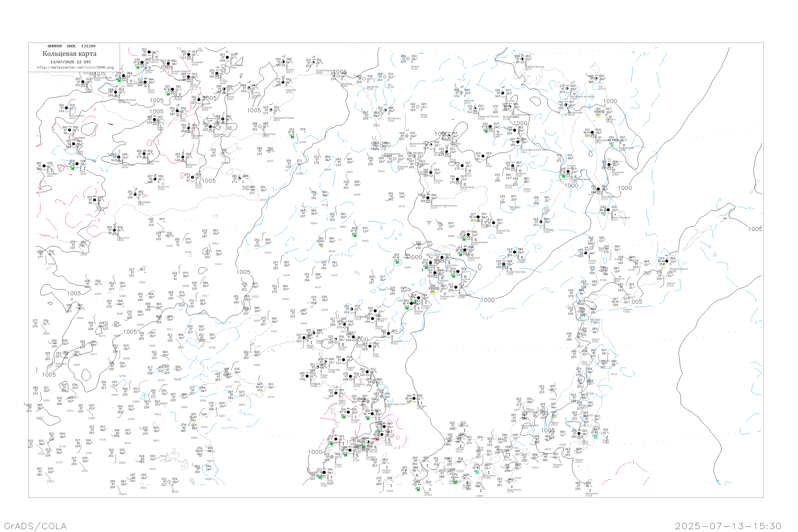This screenshot has width=798, height=532.
Task: Select the Ноглики obscured-sky station symbol
Action: pos(603,112)
